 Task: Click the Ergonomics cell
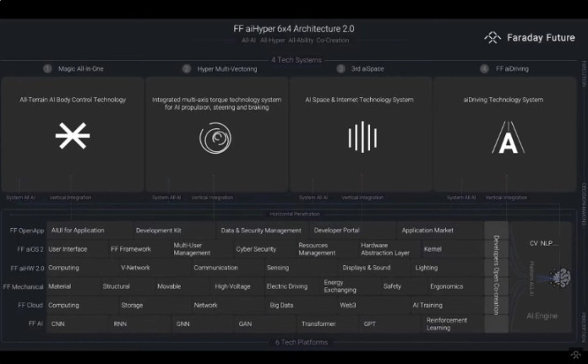[455, 287]
